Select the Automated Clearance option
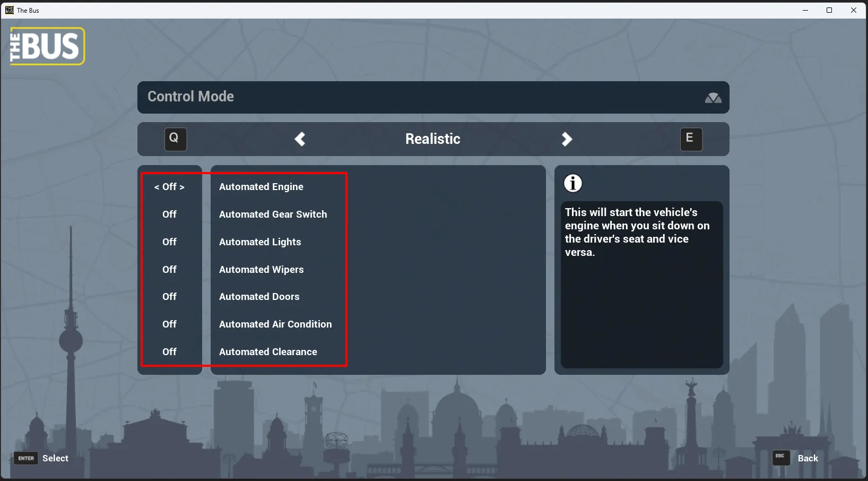Screen dimensions: 868x481 coord(268,352)
